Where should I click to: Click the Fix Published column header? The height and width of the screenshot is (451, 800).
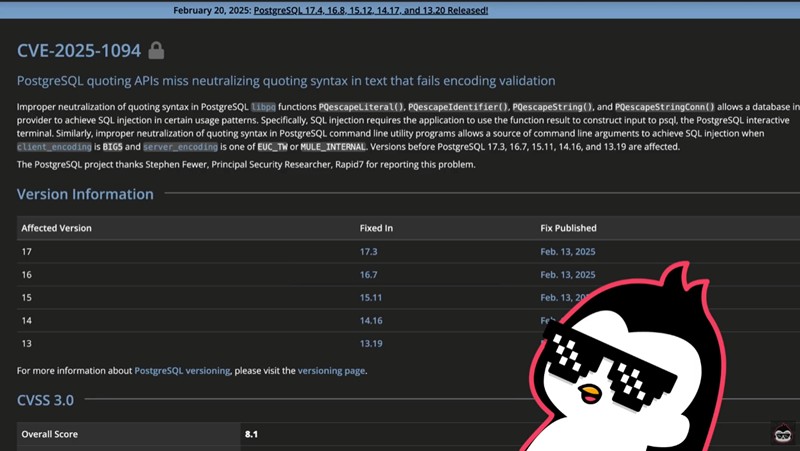click(x=568, y=228)
